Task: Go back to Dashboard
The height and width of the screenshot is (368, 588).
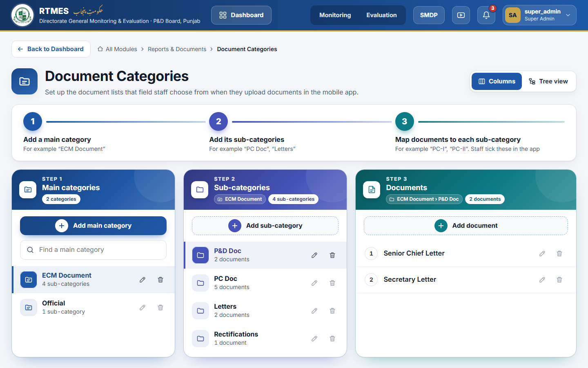Action: [51, 49]
